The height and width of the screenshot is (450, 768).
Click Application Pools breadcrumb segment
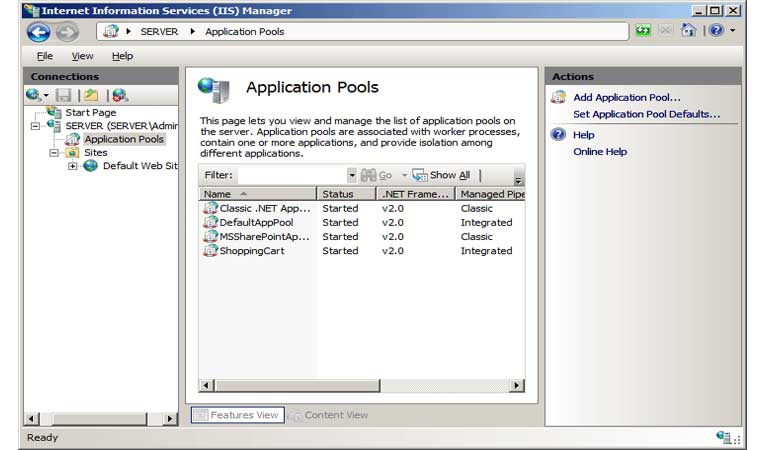244,31
